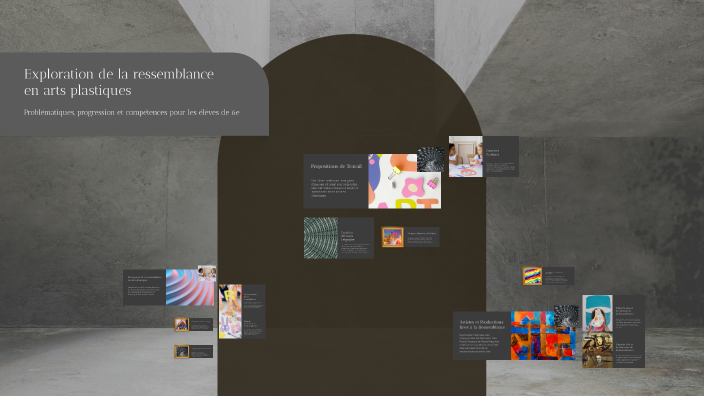Open the 'Propositions de Travail' text card
This screenshot has width=704, height=396.
[336, 181]
